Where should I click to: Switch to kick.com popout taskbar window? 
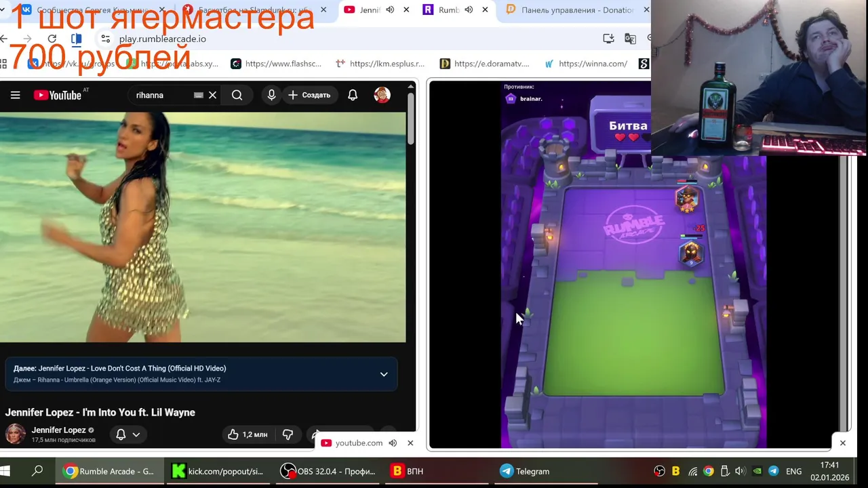217,471
